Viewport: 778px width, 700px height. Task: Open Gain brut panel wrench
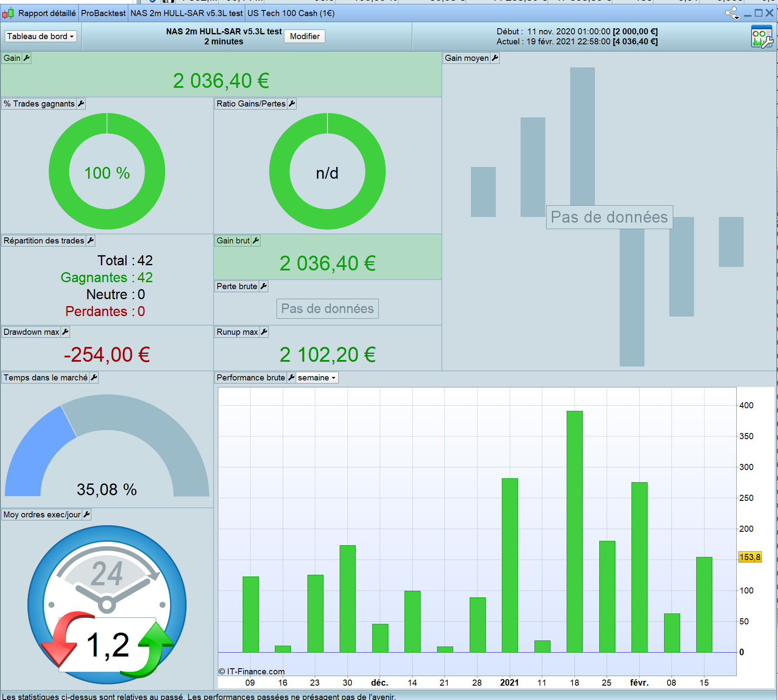pos(256,240)
